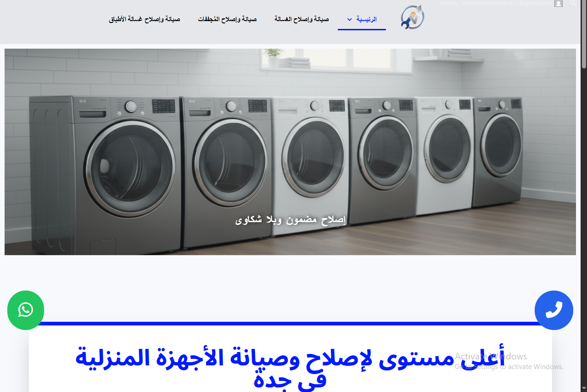Click the white washer in banner center
Screen dimensions: 587x392
pyautogui.click(x=311, y=166)
